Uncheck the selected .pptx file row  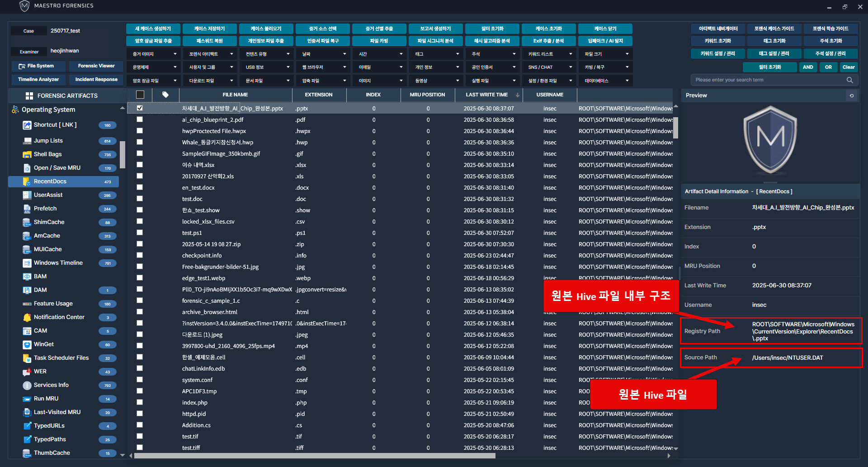[140, 108]
